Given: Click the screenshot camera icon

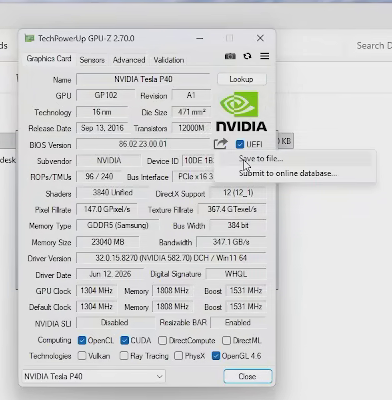Looking at the screenshot, I should click(230, 56).
